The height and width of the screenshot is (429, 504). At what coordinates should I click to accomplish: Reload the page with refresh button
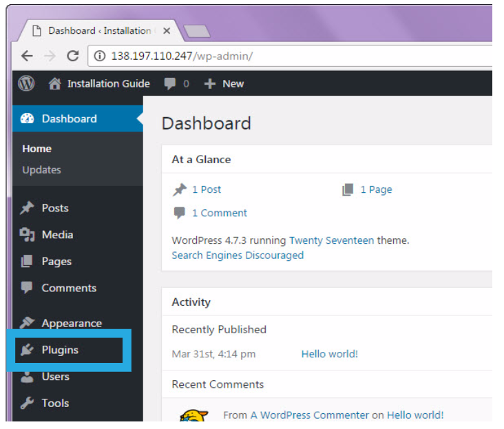72,56
